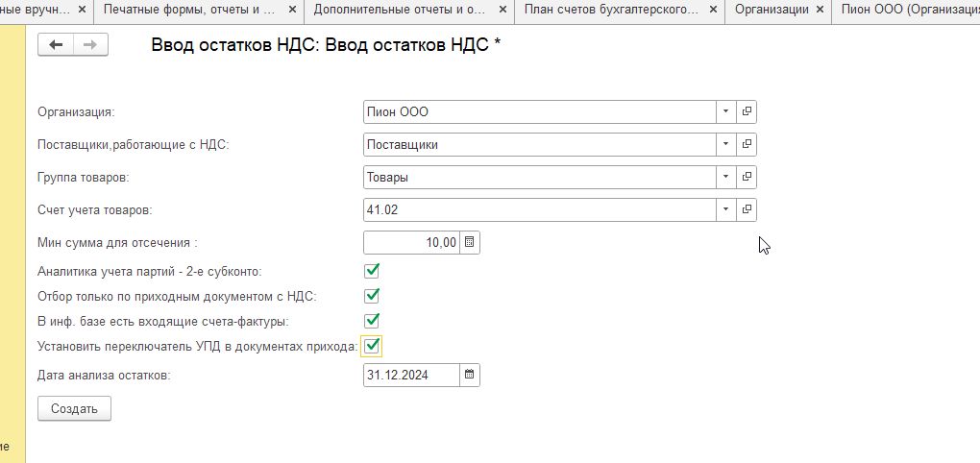The height and width of the screenshot is (463, 980).
Task: Open calculator for Мин сумма field
Action: pos(470,242)
